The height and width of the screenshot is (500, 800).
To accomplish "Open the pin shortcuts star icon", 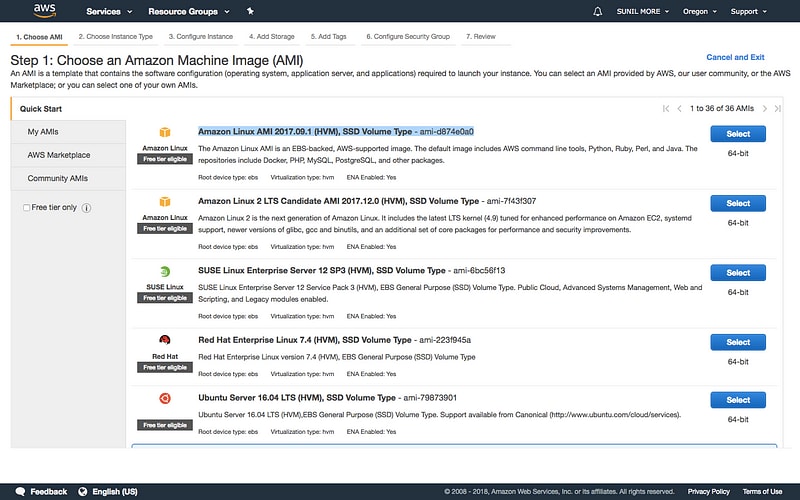I will pos(250,11).
